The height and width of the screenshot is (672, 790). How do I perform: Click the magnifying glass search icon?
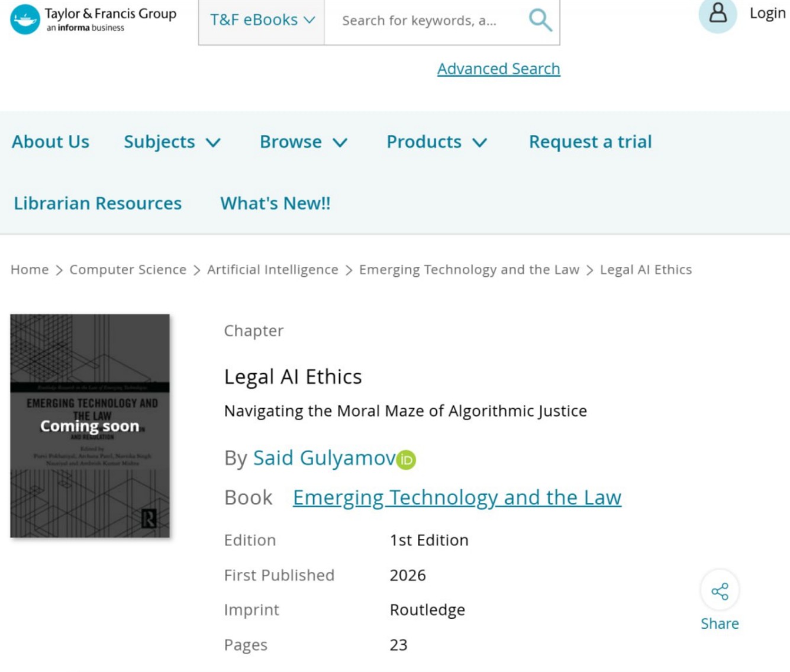[540, 20]
